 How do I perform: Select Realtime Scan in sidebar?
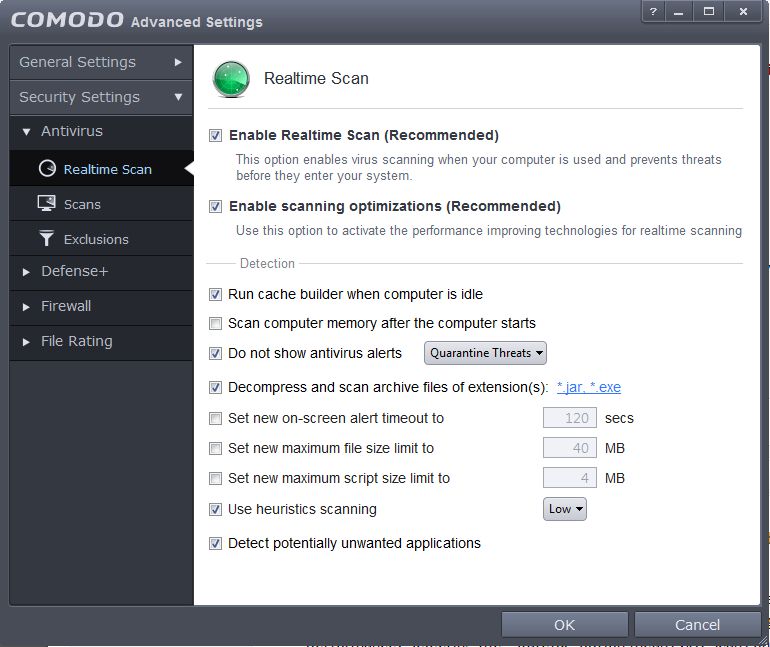click(101, 168)
